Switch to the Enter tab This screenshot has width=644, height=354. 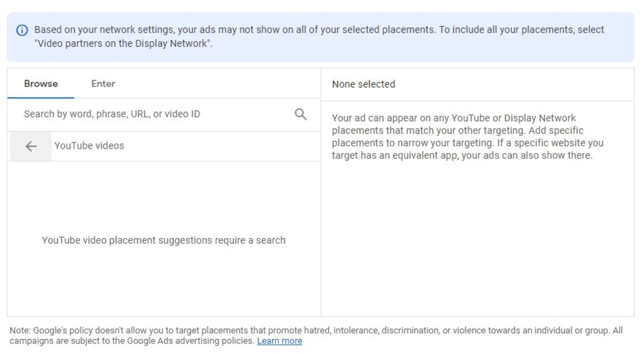point(103,84)
